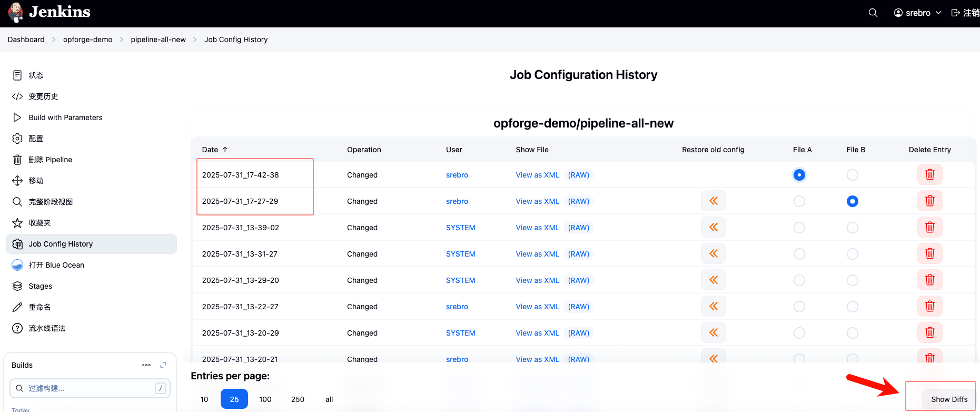Open Build with Parameters sidebar item
This screenshot has width=980, height=412.
[x=65, y=117]
